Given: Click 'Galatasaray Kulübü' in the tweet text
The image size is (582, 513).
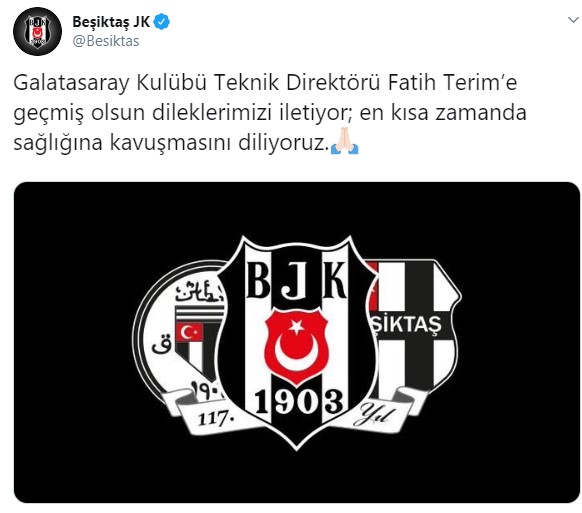Looking at the screenshot, I should coord(110,83).
